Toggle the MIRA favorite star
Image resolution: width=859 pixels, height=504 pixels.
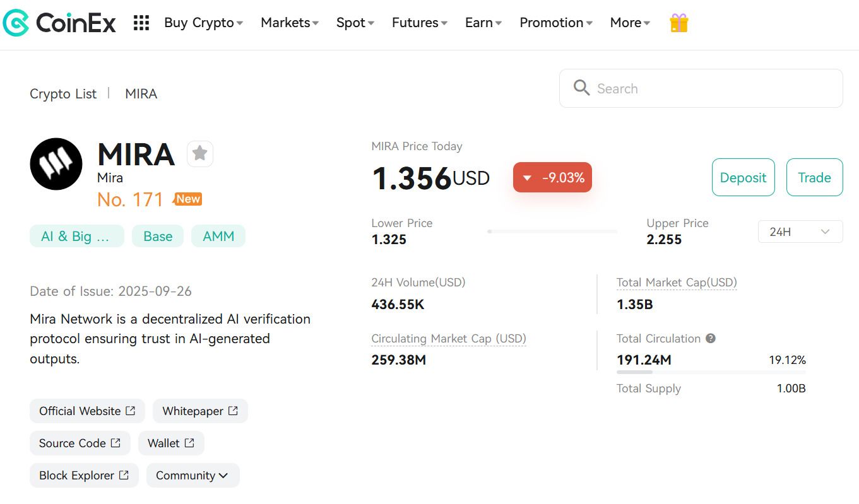click(200, 153)
